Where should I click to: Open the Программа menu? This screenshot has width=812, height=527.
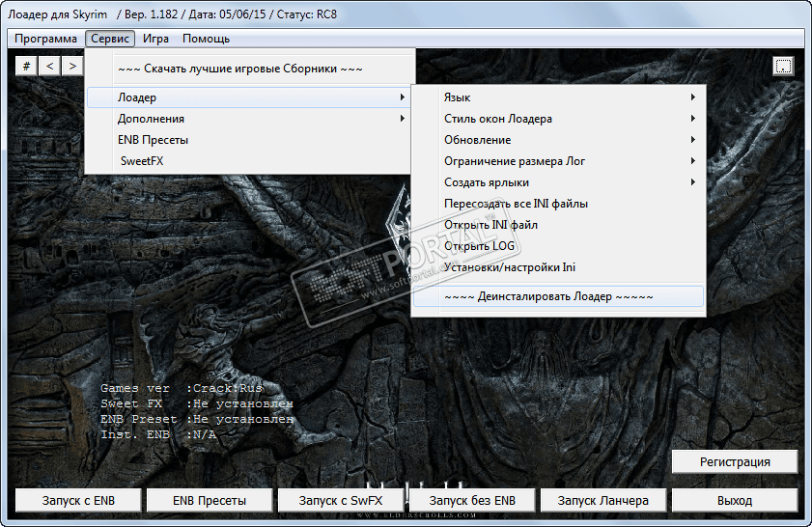(x=45, y=39)
